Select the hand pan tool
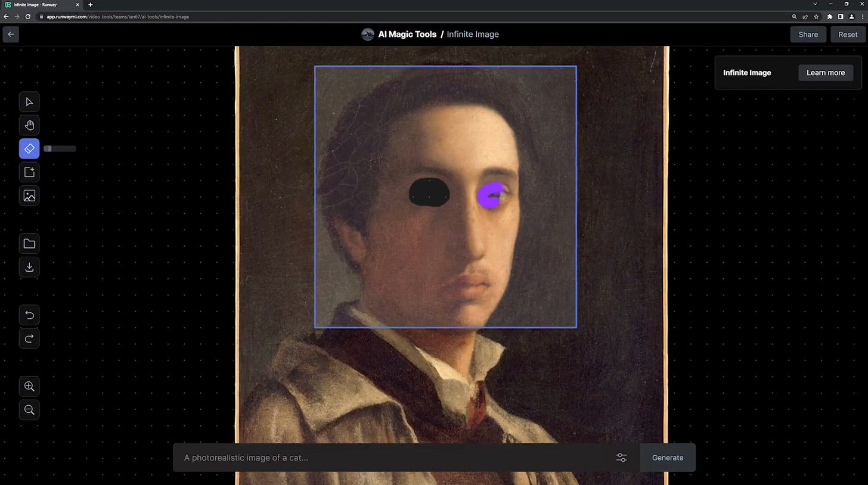The image size is (868, 485). click(x=29, y=125)
